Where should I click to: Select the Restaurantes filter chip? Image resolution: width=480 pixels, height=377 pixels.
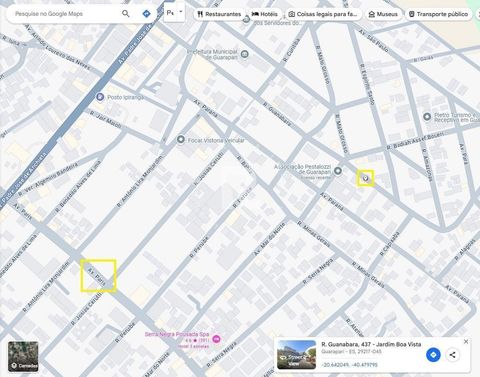pos(219,14)
